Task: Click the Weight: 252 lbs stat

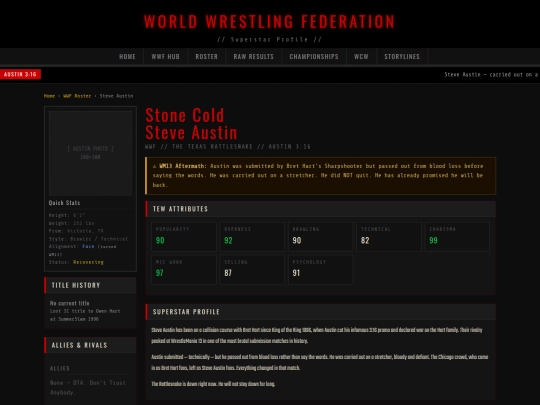Action: point(71,223)
